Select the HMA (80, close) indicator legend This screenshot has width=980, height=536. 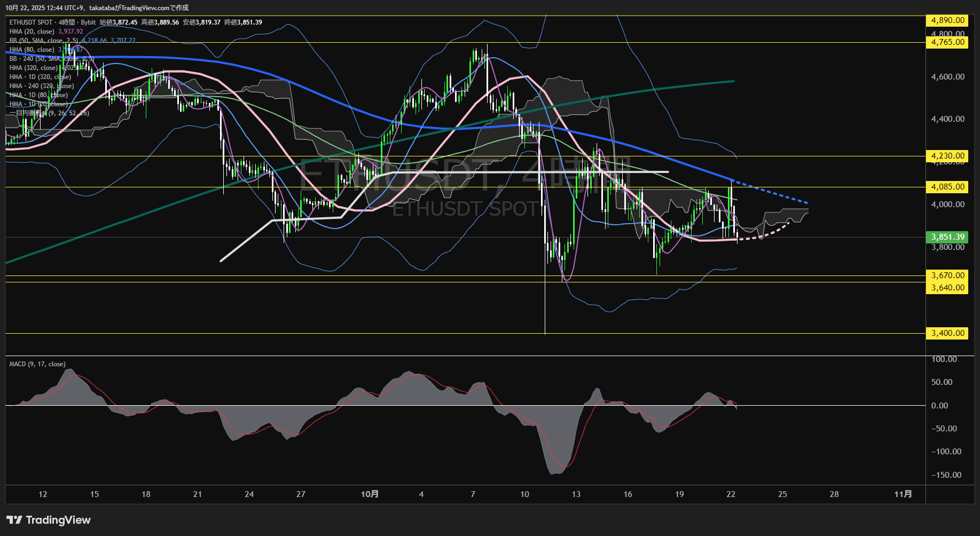(32, 50)
